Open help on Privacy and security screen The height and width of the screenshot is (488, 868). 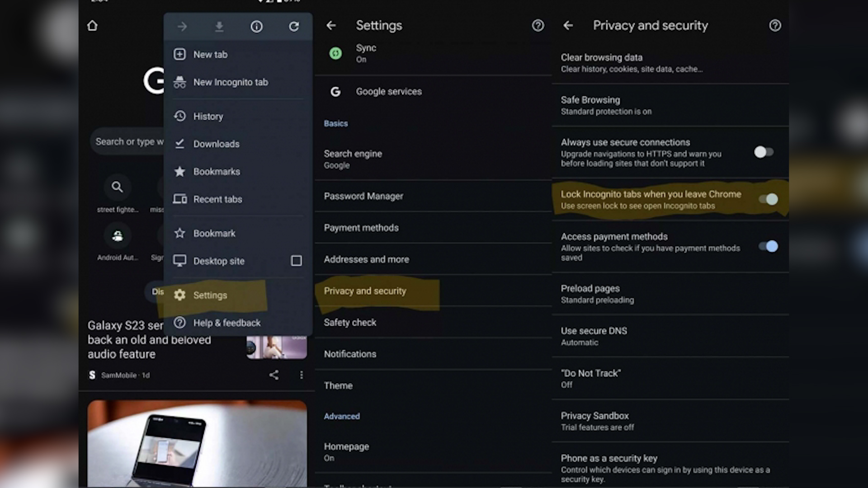(x=775, y=25)
